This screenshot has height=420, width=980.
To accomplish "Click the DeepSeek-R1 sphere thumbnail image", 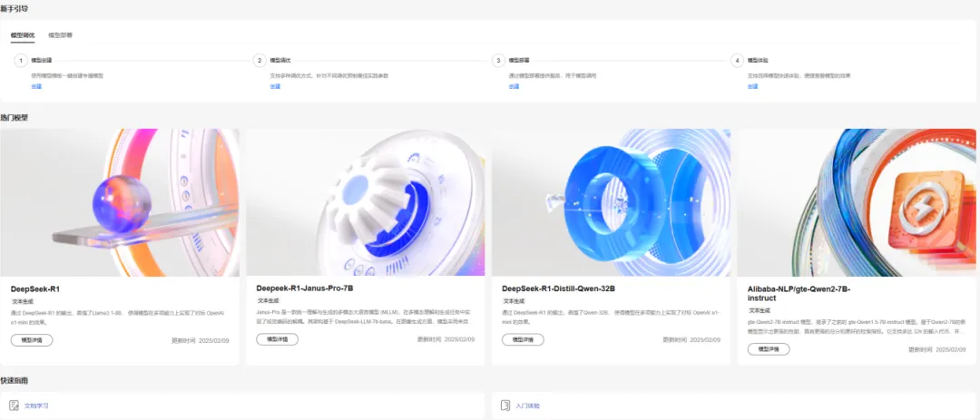I will tap(120, 202).
